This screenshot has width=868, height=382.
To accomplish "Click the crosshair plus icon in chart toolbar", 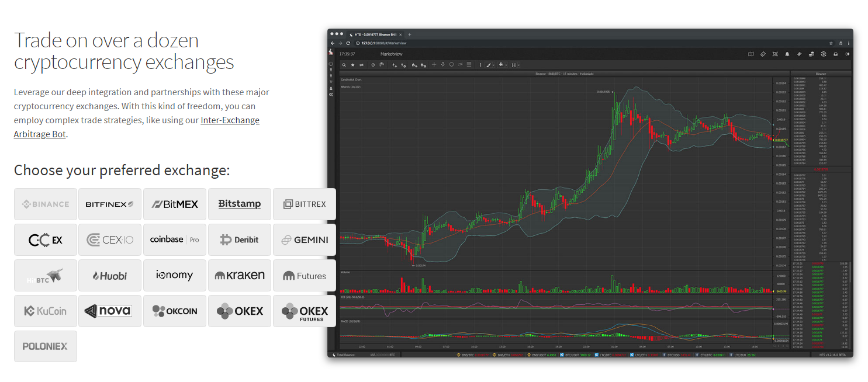I will pyautogui.click(x=434, y=64).
